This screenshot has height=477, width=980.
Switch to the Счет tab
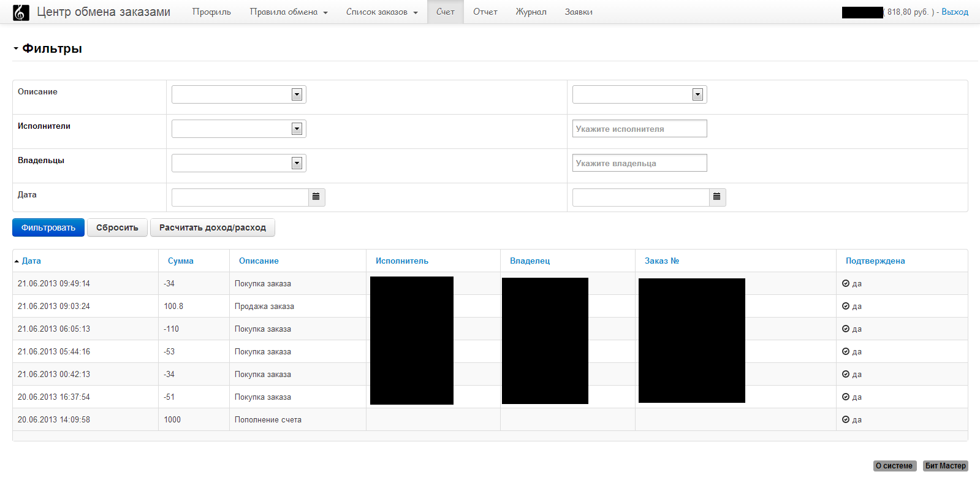tap(446, 12)
